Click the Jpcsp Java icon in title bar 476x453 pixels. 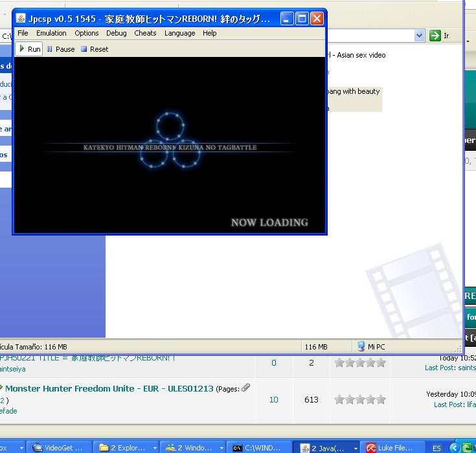pyautogui.click(x=21, y=19)
